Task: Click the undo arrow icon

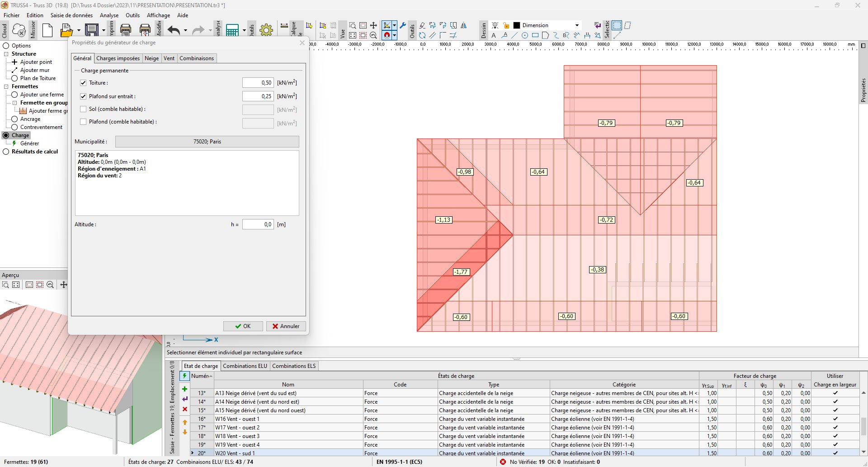Action: pos(174,30)
